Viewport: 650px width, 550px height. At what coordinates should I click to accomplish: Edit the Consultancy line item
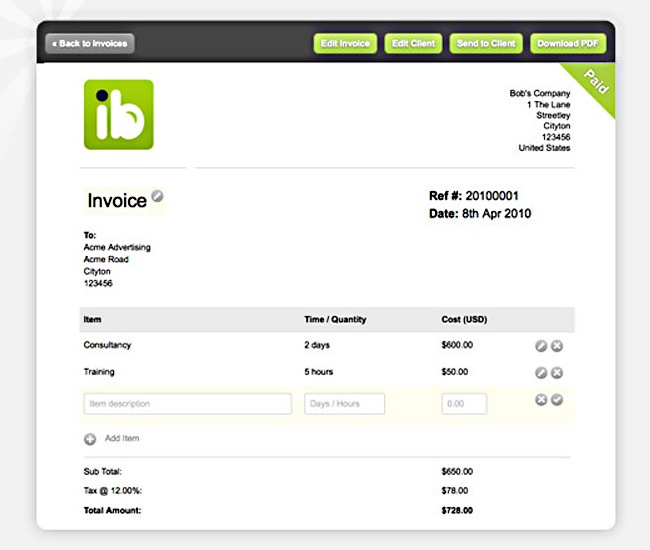tap(541, 346)
